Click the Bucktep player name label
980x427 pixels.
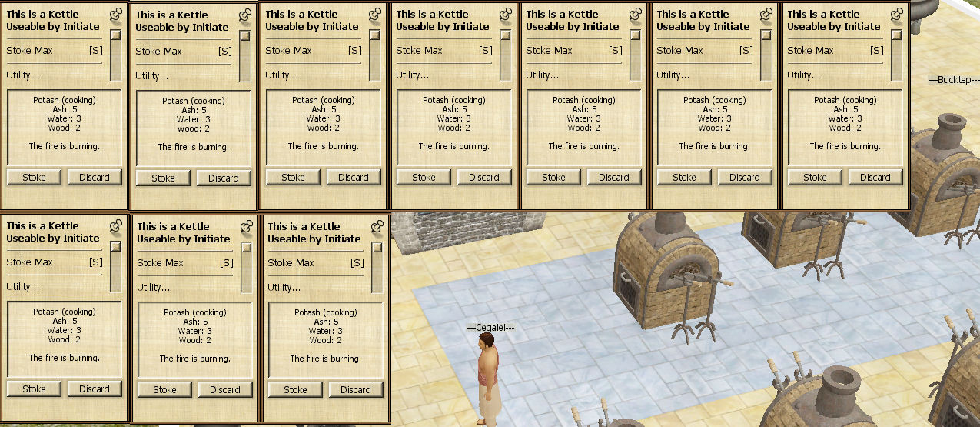click(954, 80)
